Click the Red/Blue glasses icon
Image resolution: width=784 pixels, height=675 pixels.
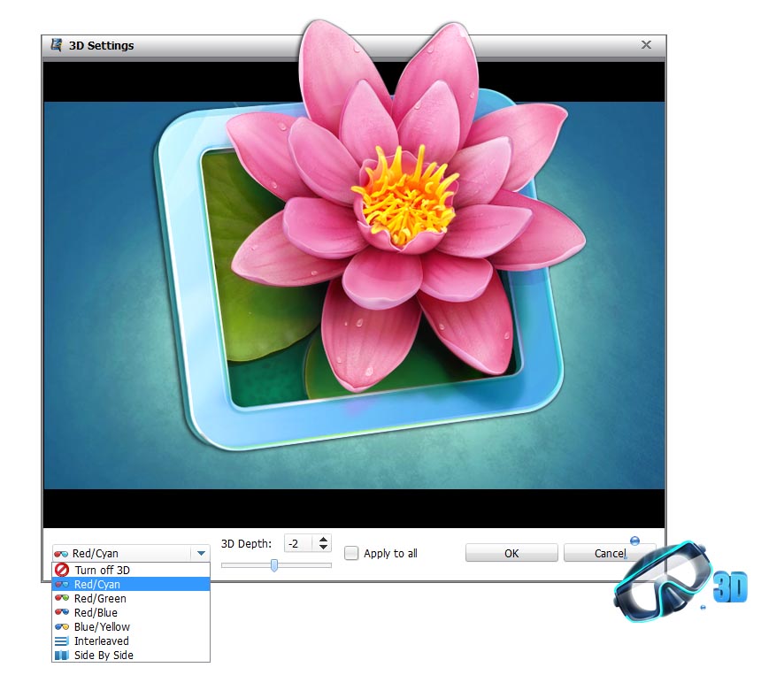point(62,612)
